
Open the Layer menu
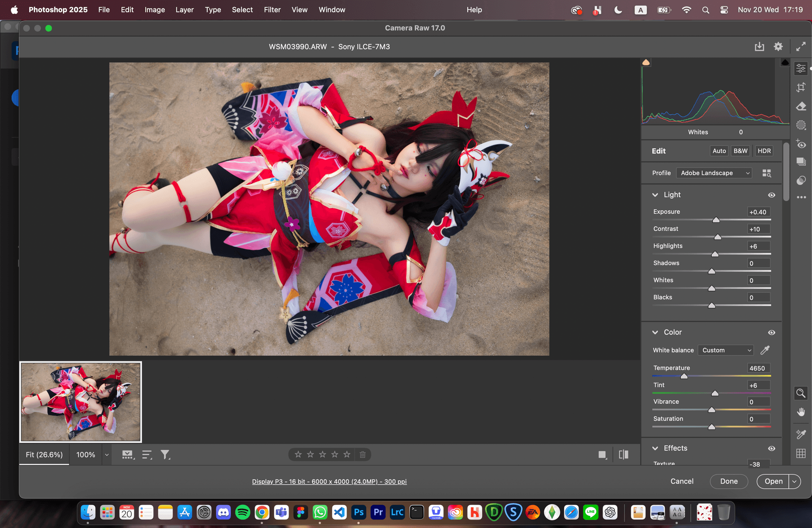[184, 10]
